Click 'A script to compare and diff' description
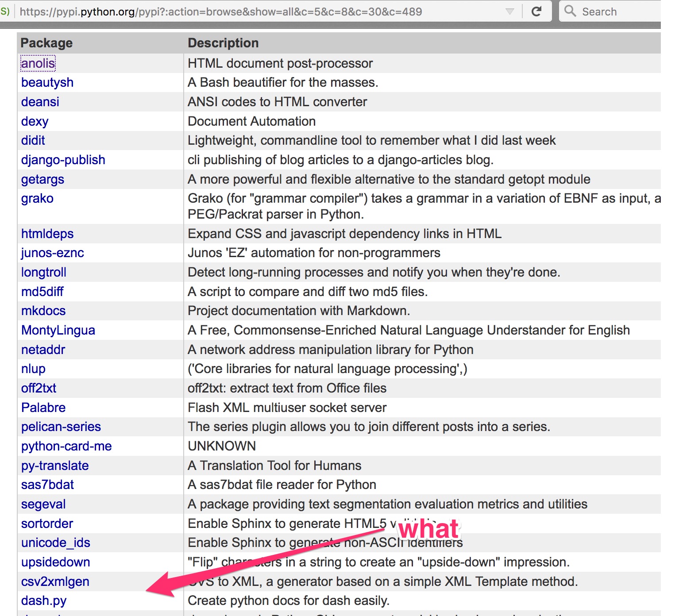The width and height of the screenshot is (679, 616). click(308, 292)
